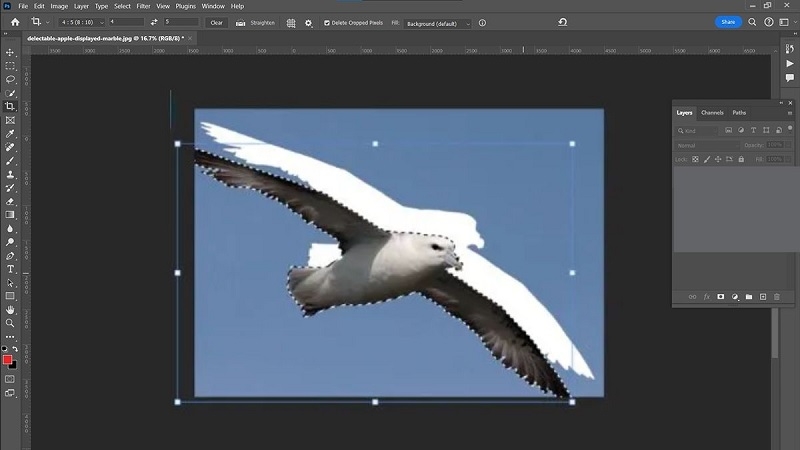
Task: Select the Rectangular Marquee tool
Action: click(10, 66)
